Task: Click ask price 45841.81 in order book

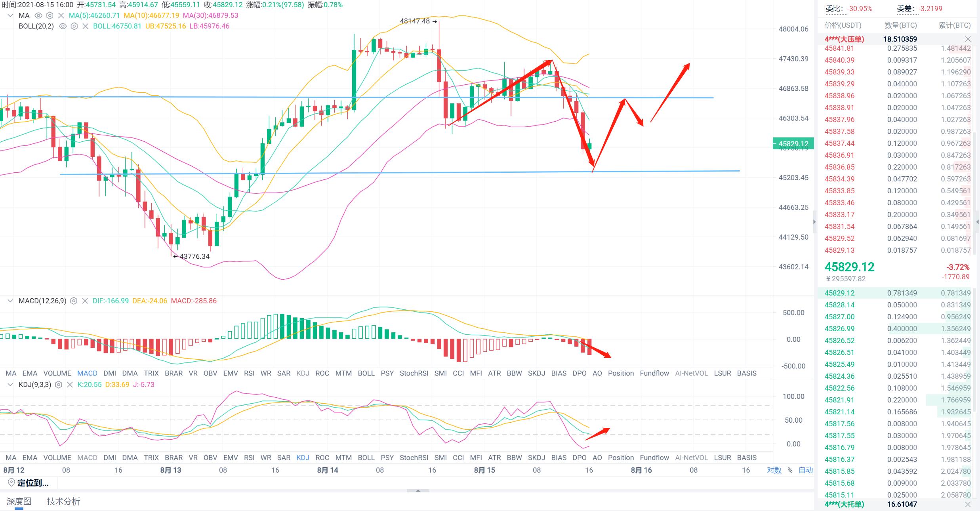Action: [x=839, y=48]
